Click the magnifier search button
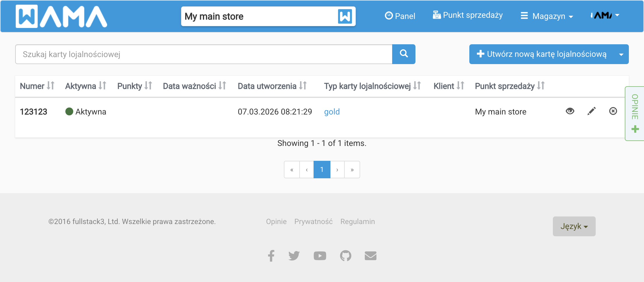Viewport: 644px width, 282px height. pyautogui.click(x=404, y=54)
